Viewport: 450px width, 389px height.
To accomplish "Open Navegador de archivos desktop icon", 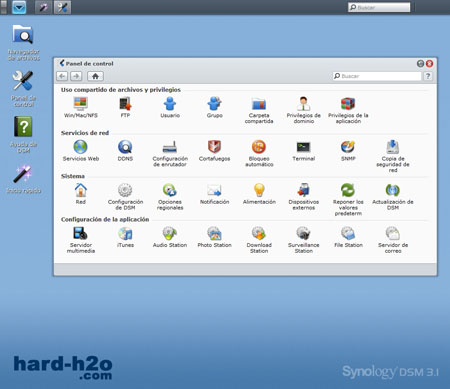I will click(23, 43).
